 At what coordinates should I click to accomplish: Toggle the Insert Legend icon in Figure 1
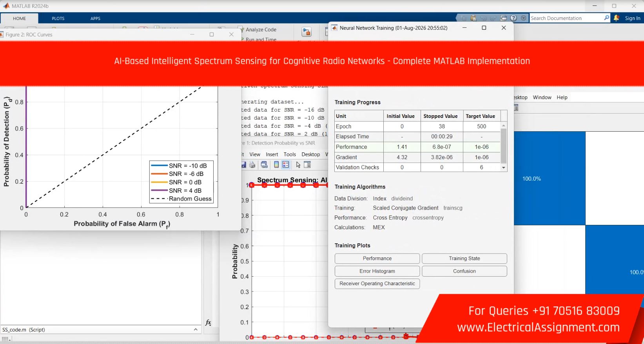coord(286,165)
